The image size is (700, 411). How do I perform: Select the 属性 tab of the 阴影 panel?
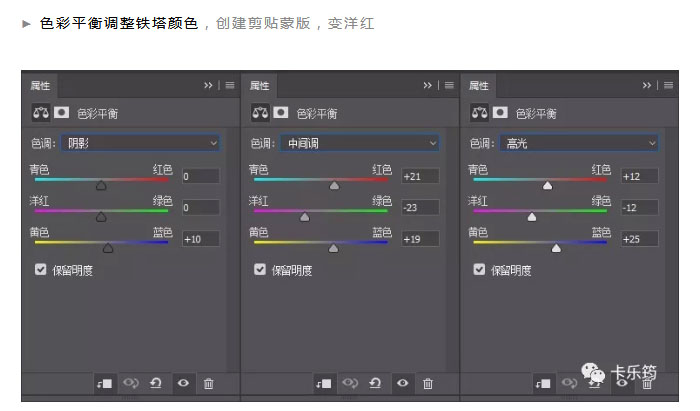[40, 86]
